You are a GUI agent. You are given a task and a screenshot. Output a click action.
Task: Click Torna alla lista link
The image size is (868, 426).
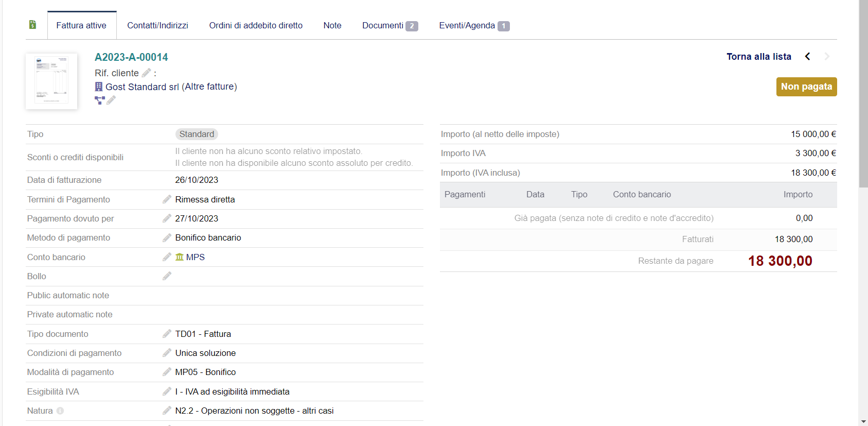click(x=758, y=57)
